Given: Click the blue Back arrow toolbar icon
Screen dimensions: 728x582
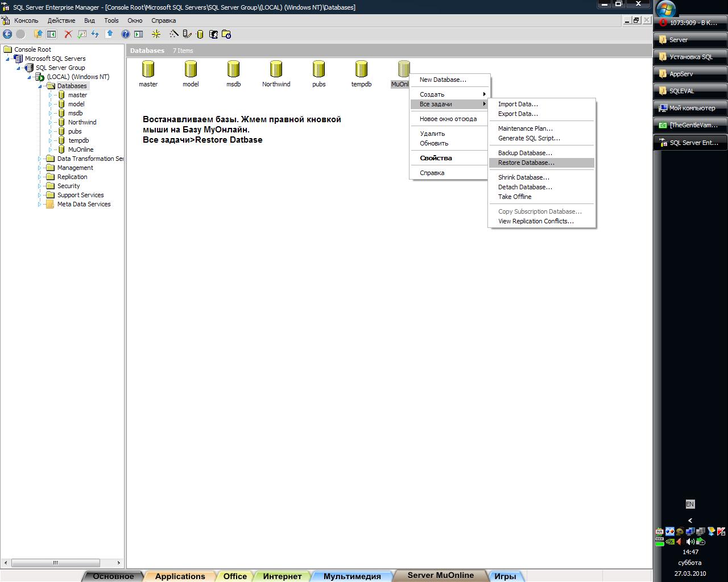Looking at the screenshot, I should tap(7, 34).
